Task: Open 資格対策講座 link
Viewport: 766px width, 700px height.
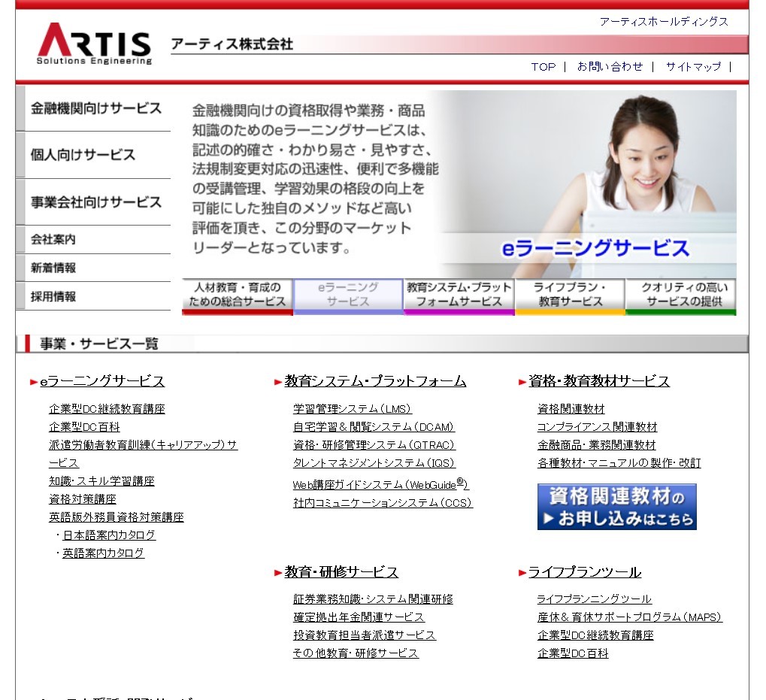Action: pos(83,499)
